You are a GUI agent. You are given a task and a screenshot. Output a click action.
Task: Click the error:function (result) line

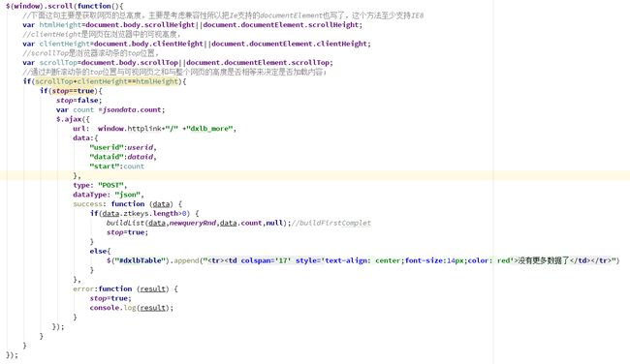[x=126, y=288]
